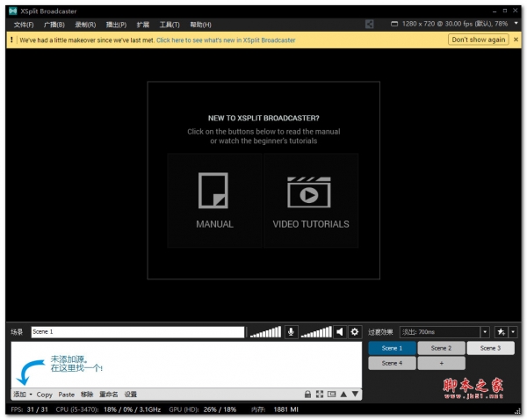Open the 扩展 menu
527x420 pixels.
[143, 25]
